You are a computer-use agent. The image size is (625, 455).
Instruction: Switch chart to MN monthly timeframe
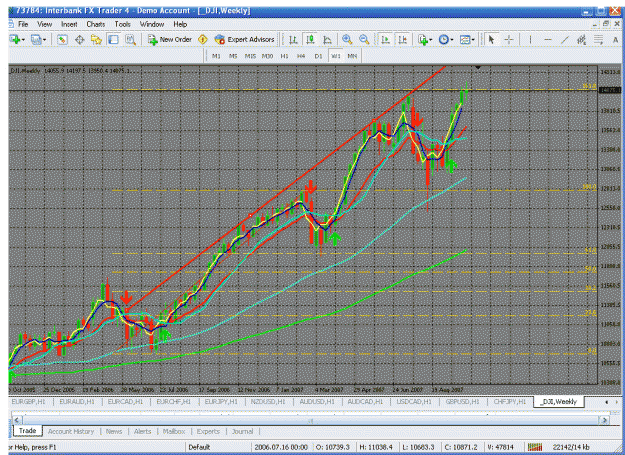click(x=352, y=56)
